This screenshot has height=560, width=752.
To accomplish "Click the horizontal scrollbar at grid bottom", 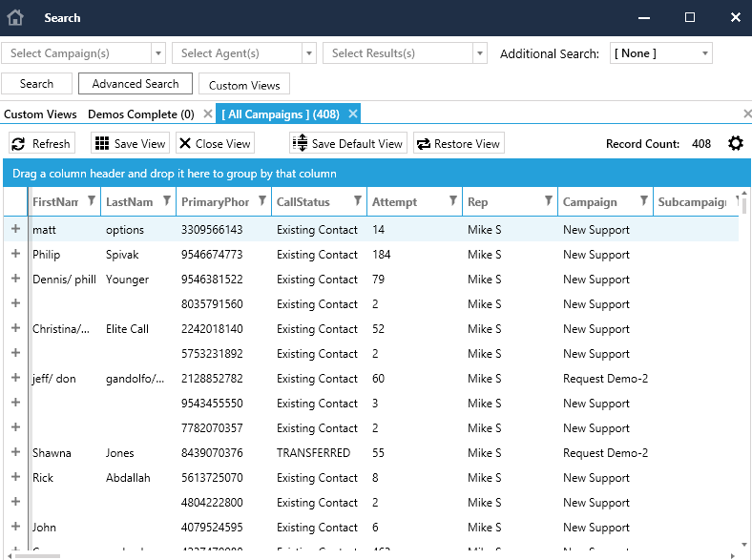I will [x=38, y=555].
